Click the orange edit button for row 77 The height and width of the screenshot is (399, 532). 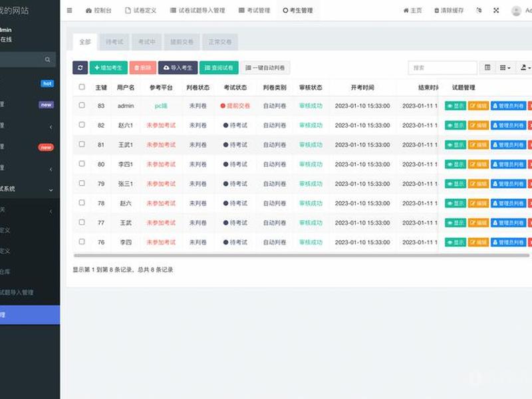(x=478, y=223)
